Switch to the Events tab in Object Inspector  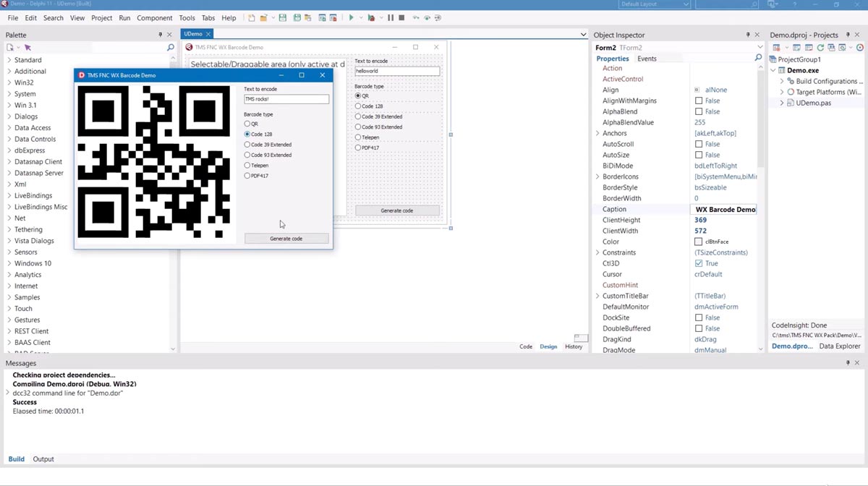pos(647,58)
